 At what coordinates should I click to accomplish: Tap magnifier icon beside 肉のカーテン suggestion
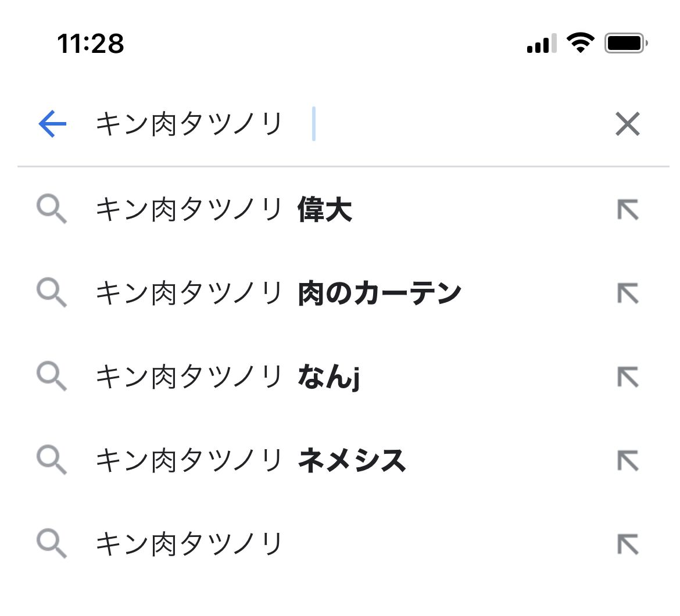pos(52,293)
